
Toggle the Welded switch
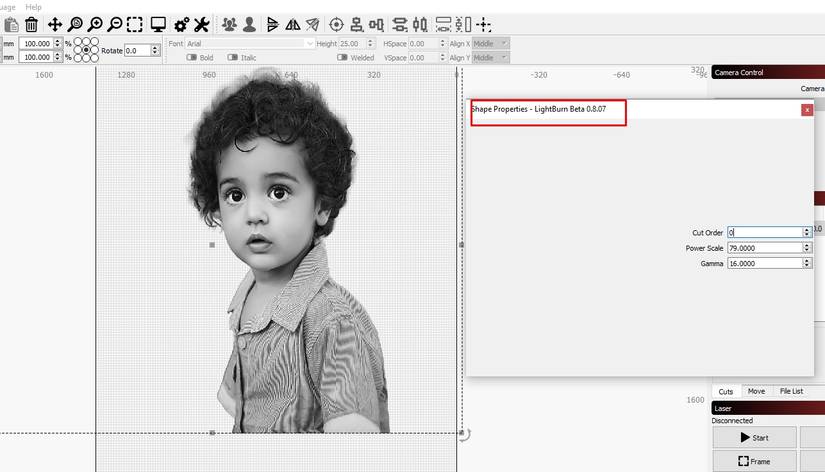pyautogui.click(x=342, y=57)
